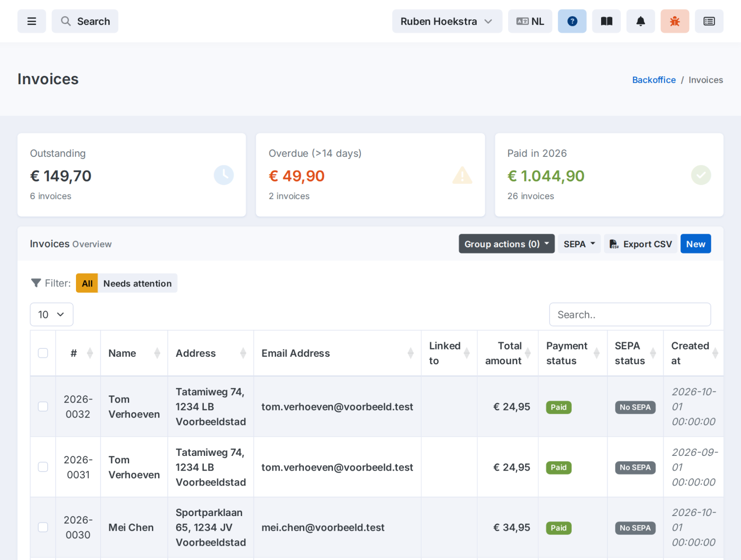Check invoice 2026-0030 row checkbox

tap(43, 527)
